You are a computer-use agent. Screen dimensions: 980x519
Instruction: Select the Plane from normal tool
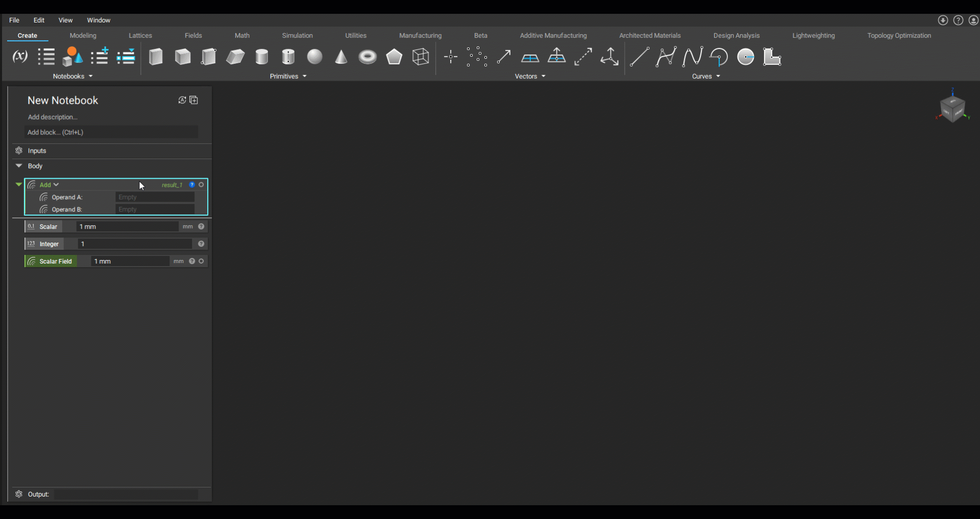click(x=557, y=56)
